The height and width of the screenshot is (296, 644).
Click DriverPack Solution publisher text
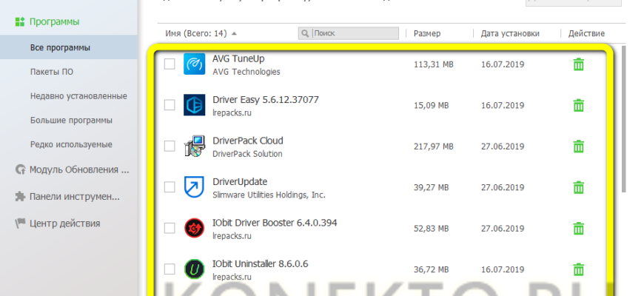click(247, 154)
